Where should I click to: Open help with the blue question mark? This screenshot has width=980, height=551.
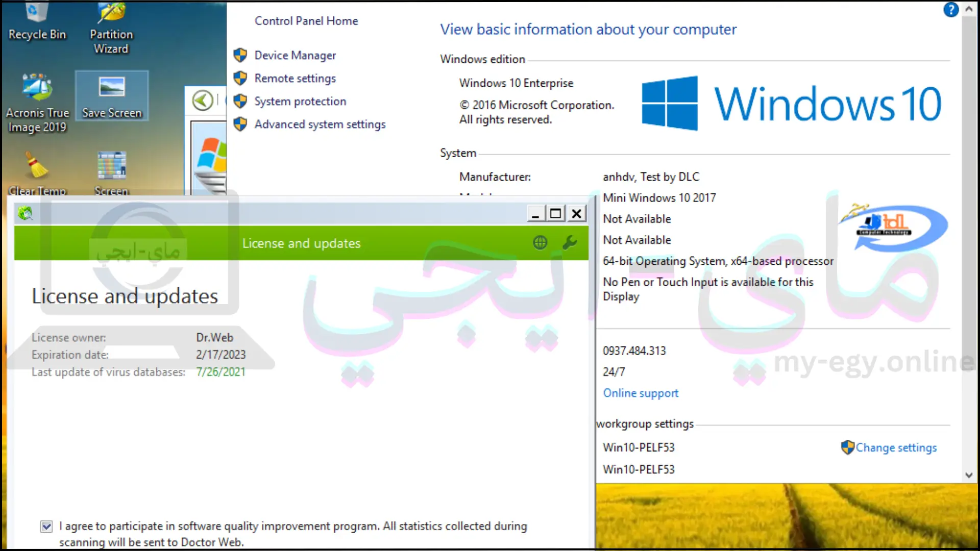951,9
